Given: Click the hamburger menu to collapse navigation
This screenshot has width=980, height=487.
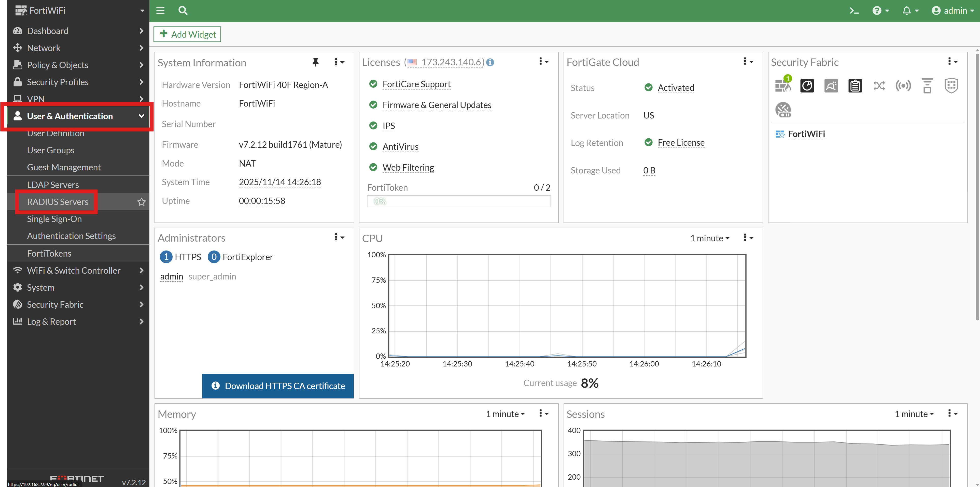Looking at the screenshot, I should pos(160,10).
